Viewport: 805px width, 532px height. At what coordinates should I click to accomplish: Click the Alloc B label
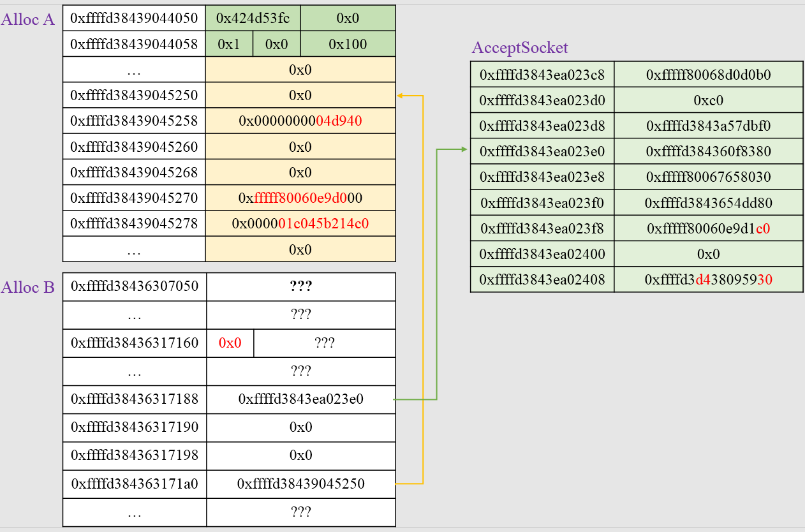pos(28,288)
